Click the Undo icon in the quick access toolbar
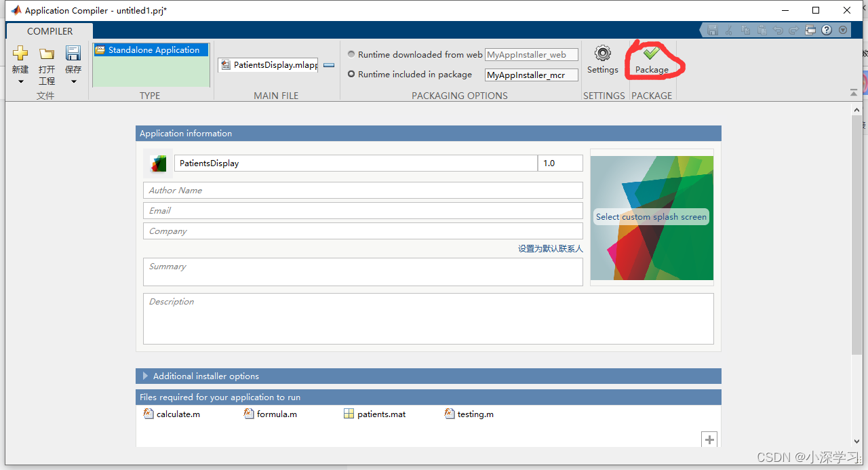The width and height of the screenshot is (868, 470). coord(778,30)
